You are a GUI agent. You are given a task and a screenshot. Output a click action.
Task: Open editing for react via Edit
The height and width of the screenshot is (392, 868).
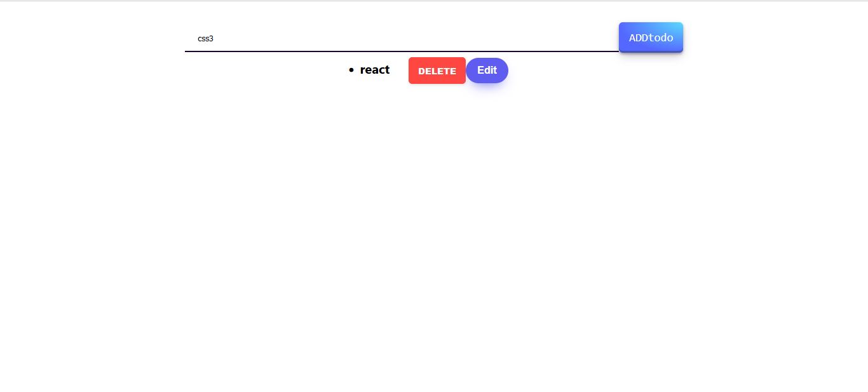pos(487,71)
